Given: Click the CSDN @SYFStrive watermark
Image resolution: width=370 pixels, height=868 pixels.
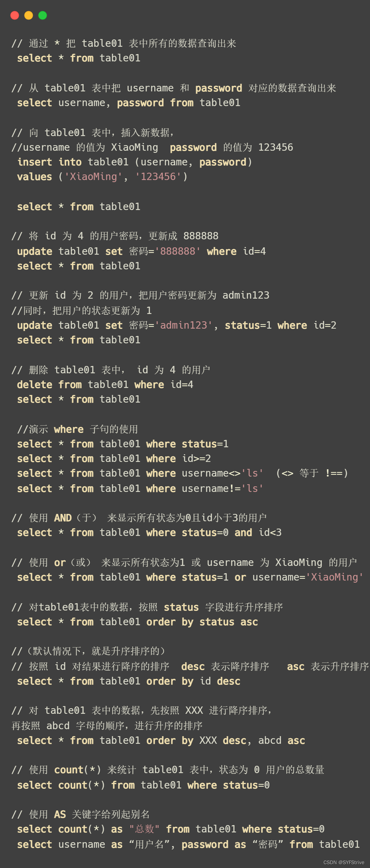Looking at the screenshot, I should point(344,862).
